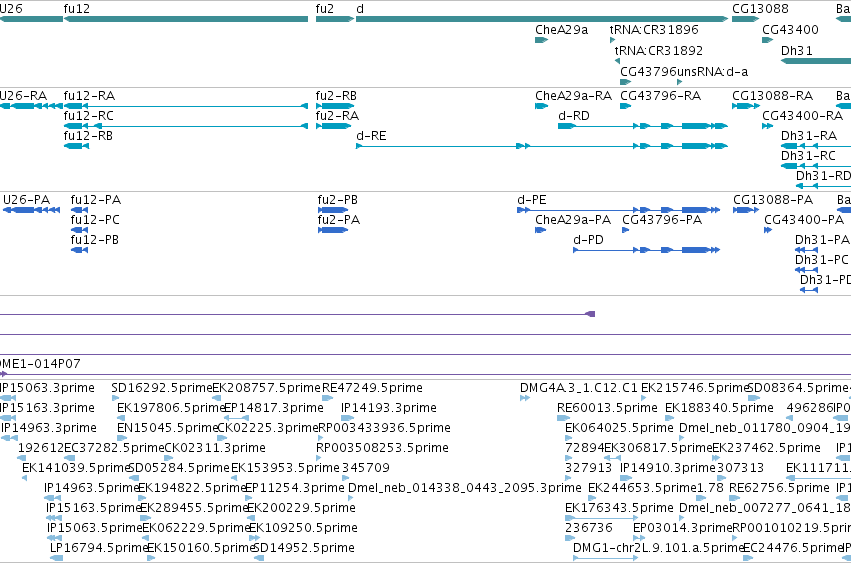
Task: Select the CG13088-PA protein label
Action: click(773, 200)
